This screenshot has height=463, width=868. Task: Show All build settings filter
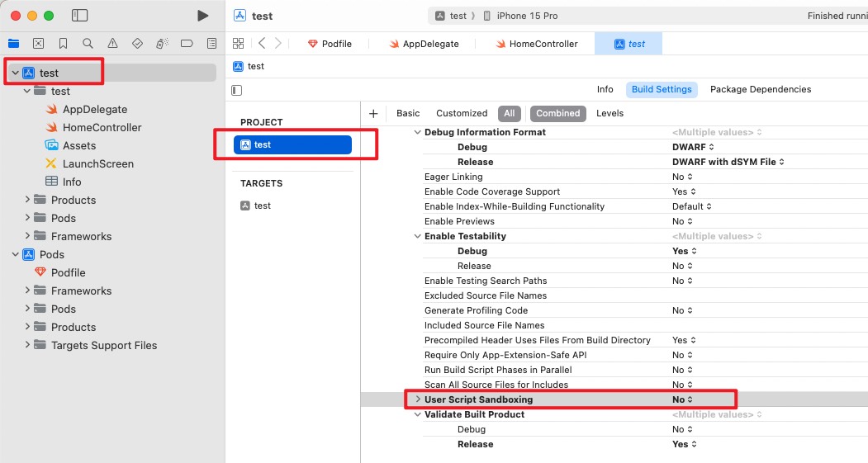click(510, 113)
